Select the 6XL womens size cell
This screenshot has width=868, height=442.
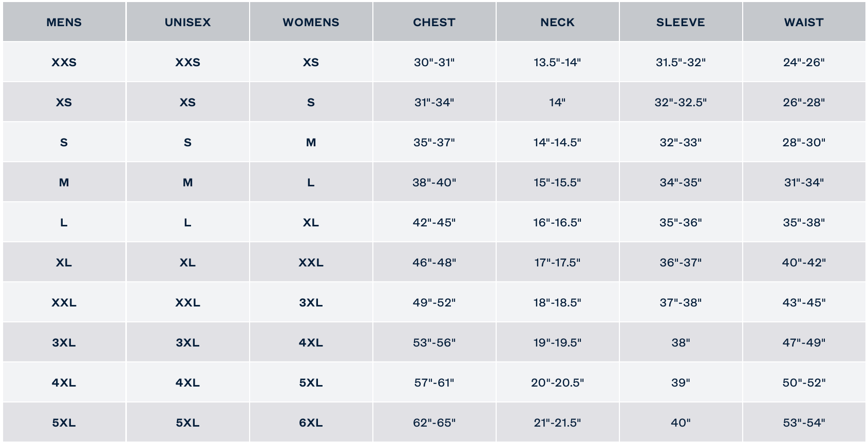311,423
